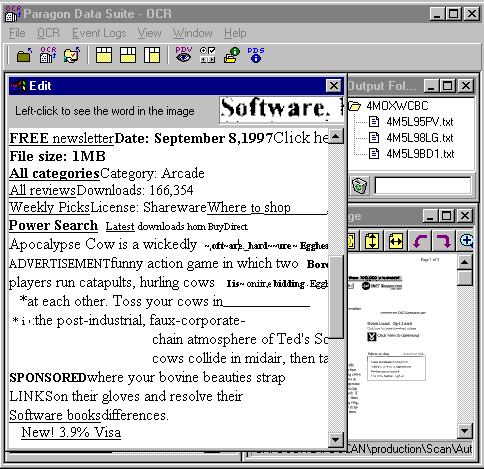Open the PDV viewer eye icon
Image resolution: width=484 pixels, height=469 pixels.
click(184, 55)
